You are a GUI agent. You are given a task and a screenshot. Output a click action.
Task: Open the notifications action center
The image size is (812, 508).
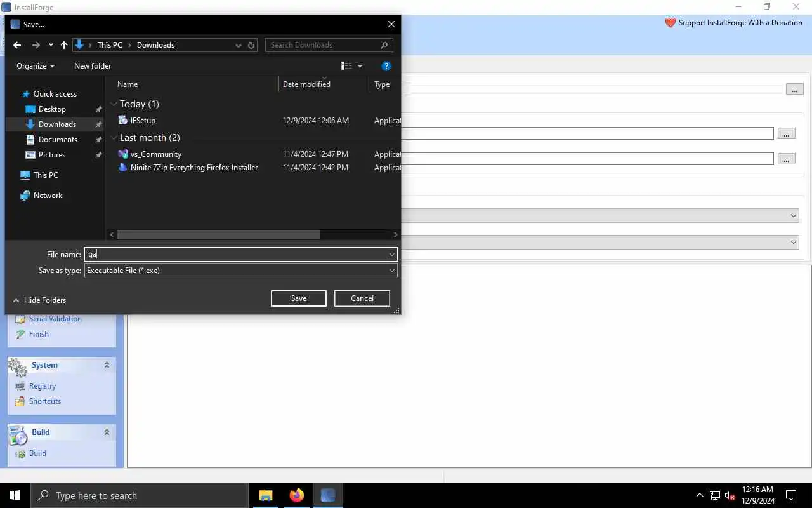pos(791,495)
